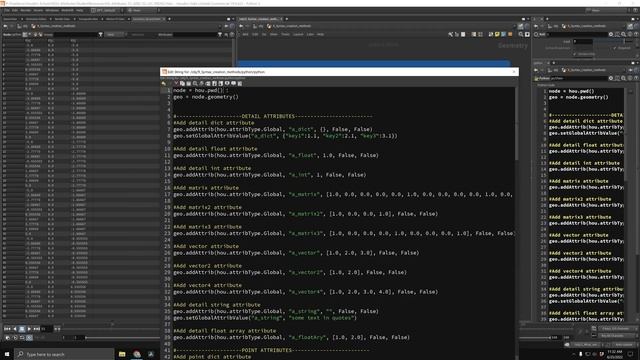Click the python node info icon in lower pane
640x360 pixels.
(x=630, y=78)
